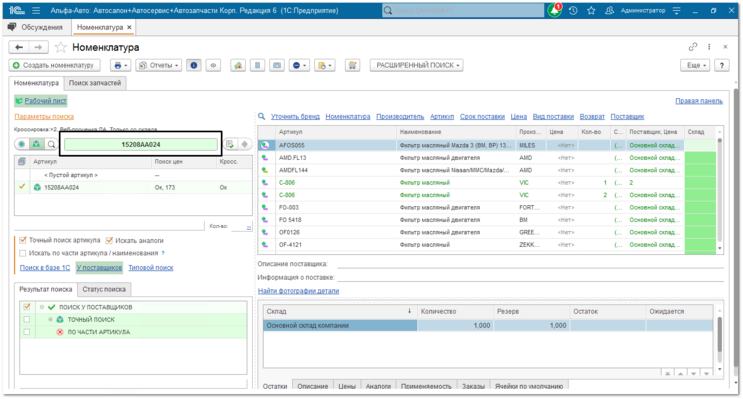Open Статус поиска tab
The height and width of the screenshot is (399, 743).
104,289
